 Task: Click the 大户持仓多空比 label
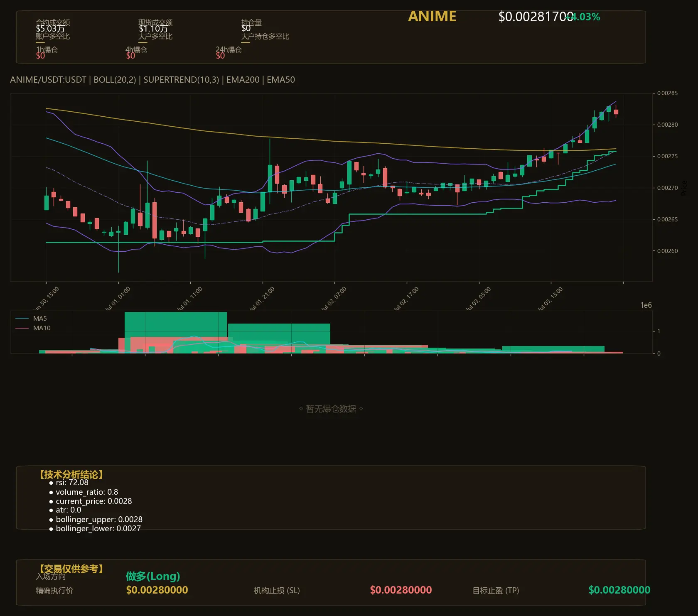(x=265, y=36)
